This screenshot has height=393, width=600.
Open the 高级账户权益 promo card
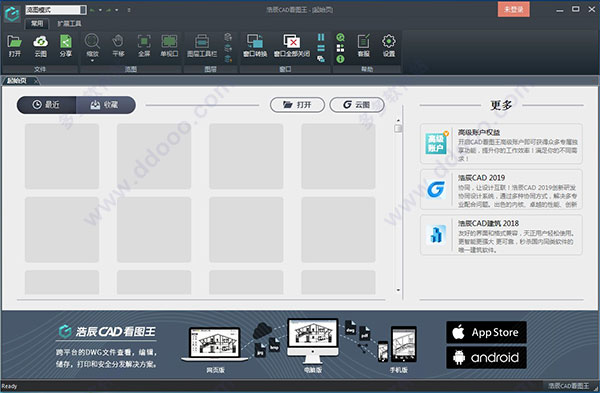click(x=501, y=144)
